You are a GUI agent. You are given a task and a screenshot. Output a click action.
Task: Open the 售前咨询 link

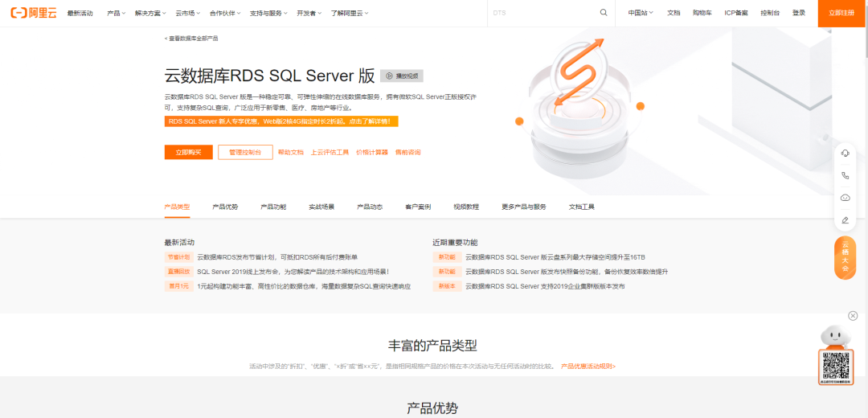(408, 152)
